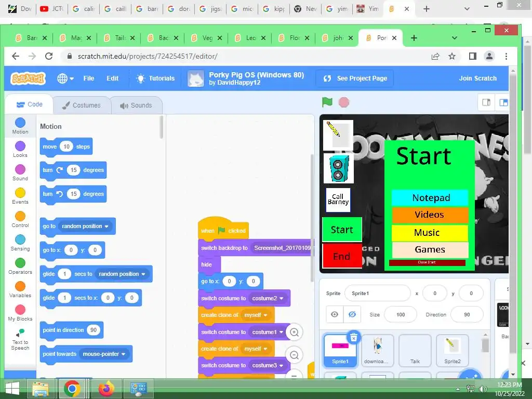This screenshot has height=399, width=532.
Task: Open first create clone of myself dropdown
Action: pyautogui.click(x=256, y=315)
